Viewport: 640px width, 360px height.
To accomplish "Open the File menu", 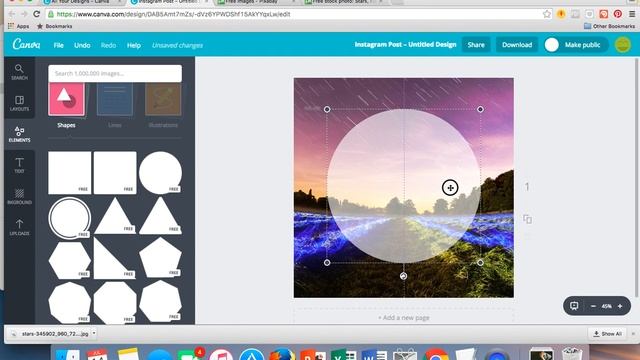I will pos(58,45).
